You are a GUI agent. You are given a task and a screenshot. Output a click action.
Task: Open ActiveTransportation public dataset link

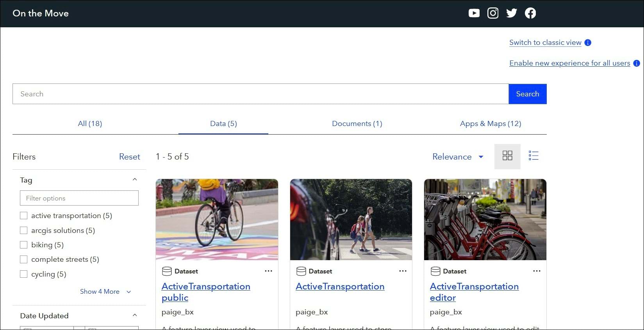pyautogui.click(x=206, y=292)
